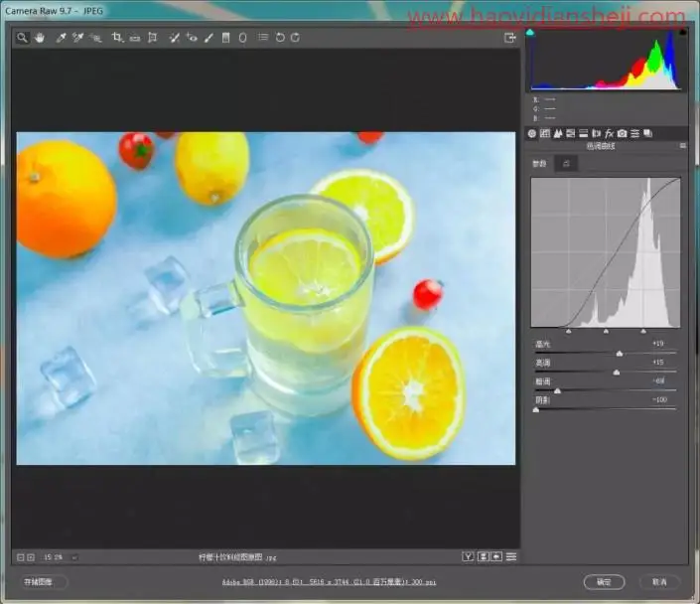The image size is (700, 604).
Task: Toggle highlight clipping warning in histogram
Action: (x=682, y=32)
